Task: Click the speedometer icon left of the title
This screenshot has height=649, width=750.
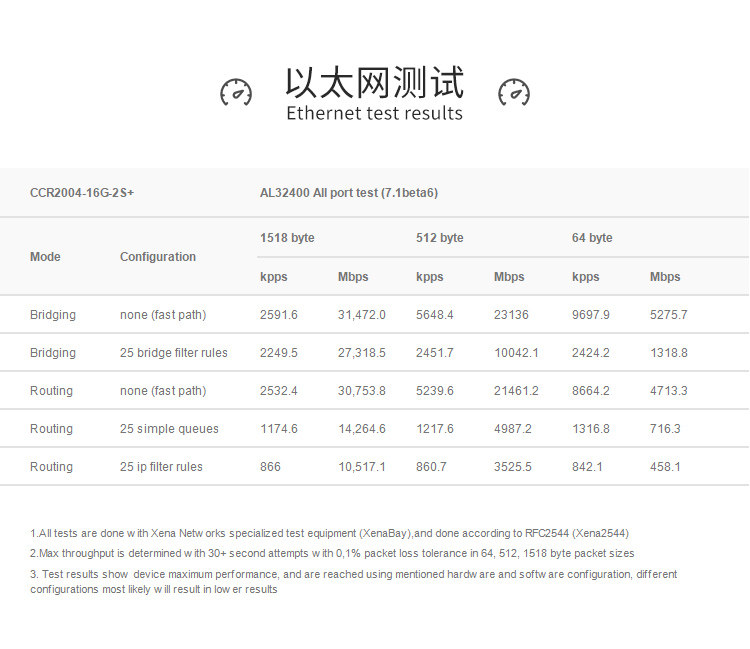Action: [x=236, y=92]
